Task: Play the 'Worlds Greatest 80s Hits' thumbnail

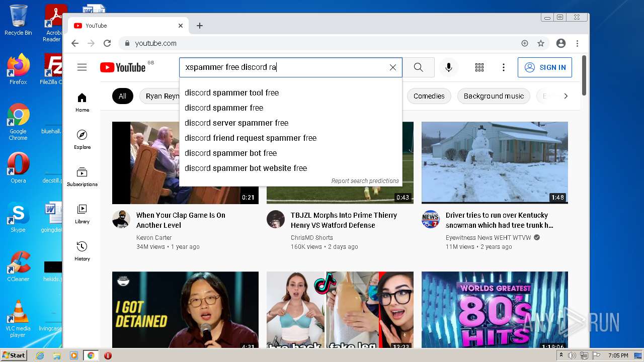Action: (495, 310)
